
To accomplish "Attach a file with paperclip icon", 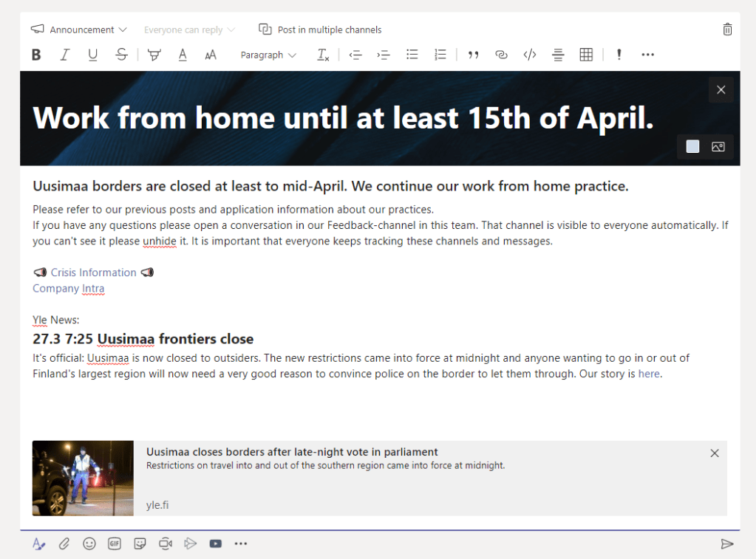I will click(x=64, y=543).
